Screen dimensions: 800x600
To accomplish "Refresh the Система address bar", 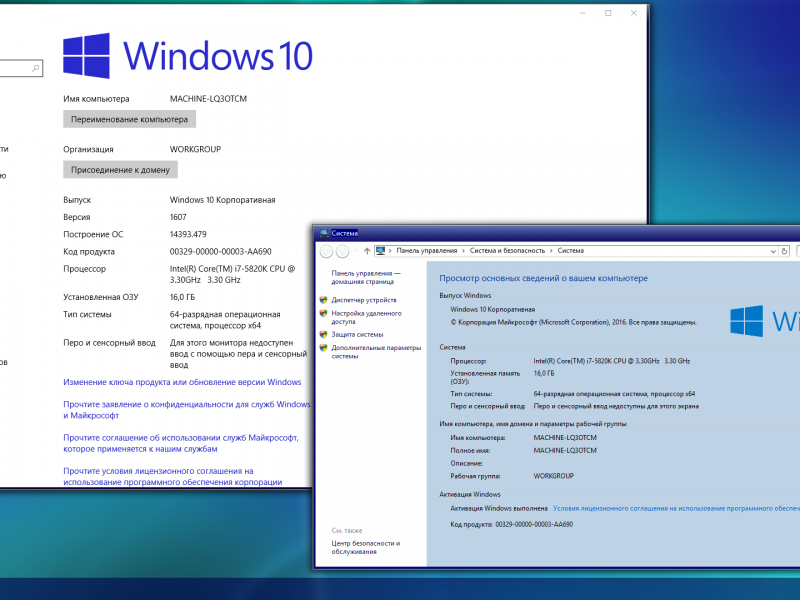I will point(785,251).
